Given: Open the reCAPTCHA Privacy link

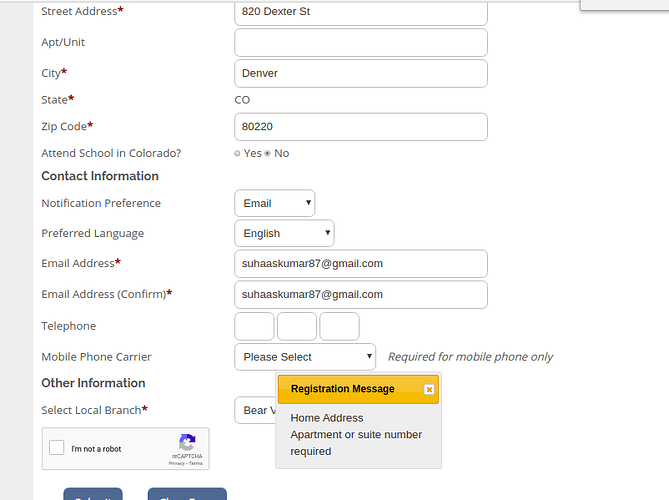Looking at the screenshot, I should [x=176, y=464].
